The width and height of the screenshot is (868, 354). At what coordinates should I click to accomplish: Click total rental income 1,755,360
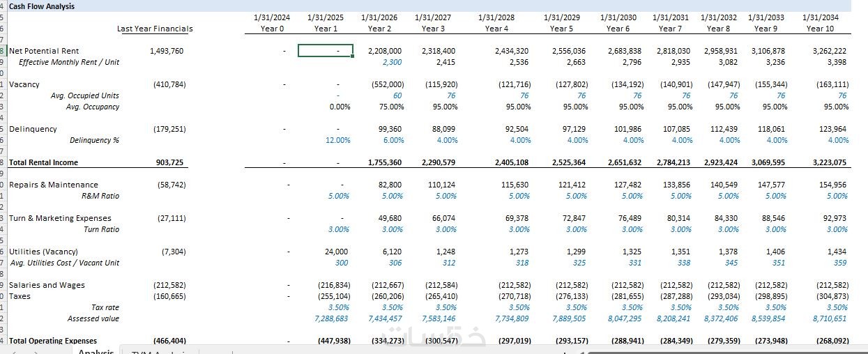tap(385, 162)
